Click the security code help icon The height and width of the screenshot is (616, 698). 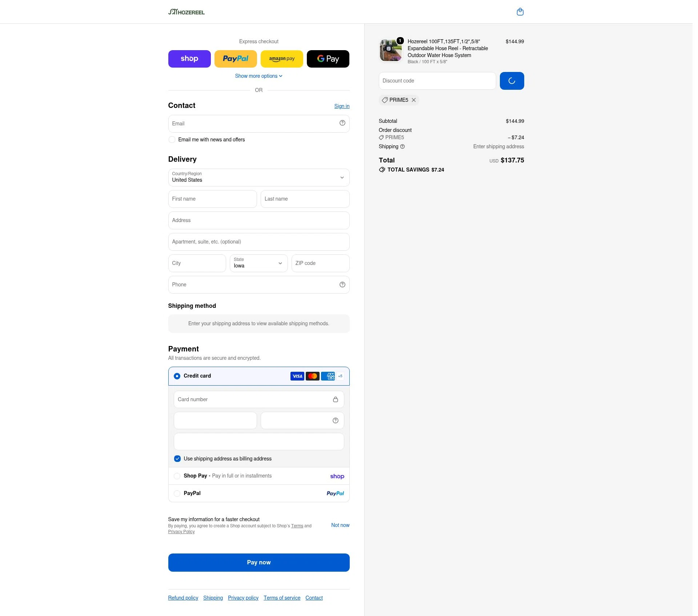pos(335,420)
